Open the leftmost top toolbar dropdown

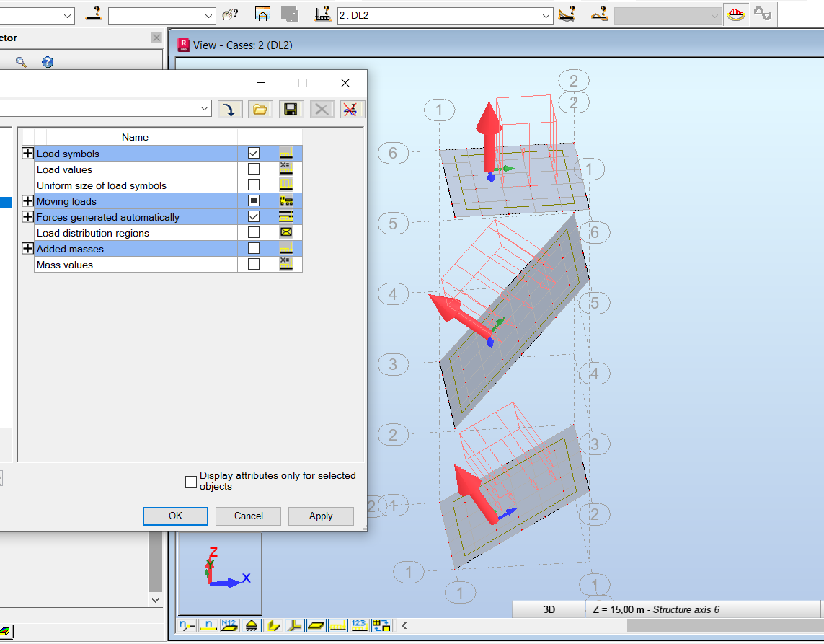[67, 16]
